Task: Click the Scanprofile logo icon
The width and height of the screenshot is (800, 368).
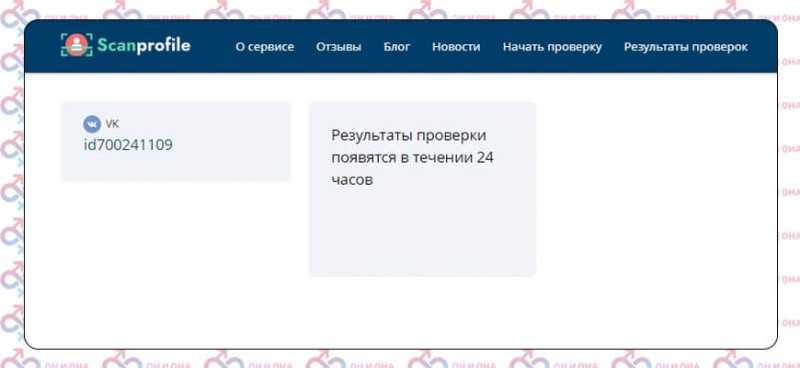Action: (x=77, y=45)
